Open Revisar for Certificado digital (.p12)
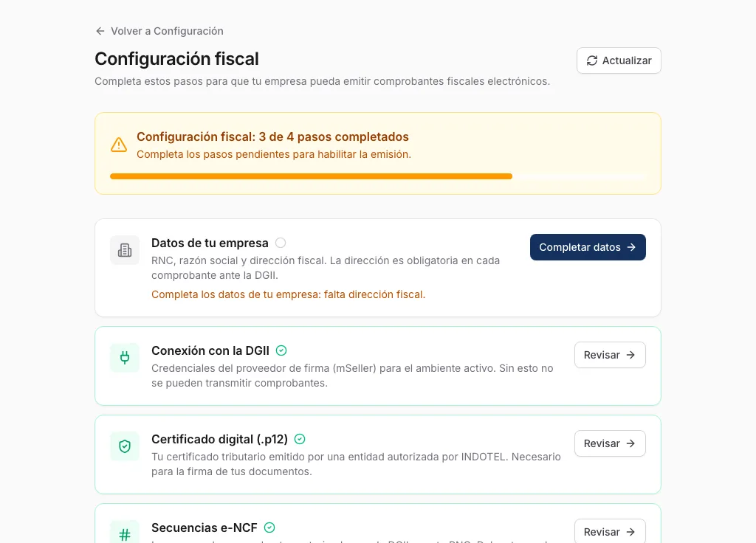Image resolution: width=756 pixels, height=543 pixels. 610,443
